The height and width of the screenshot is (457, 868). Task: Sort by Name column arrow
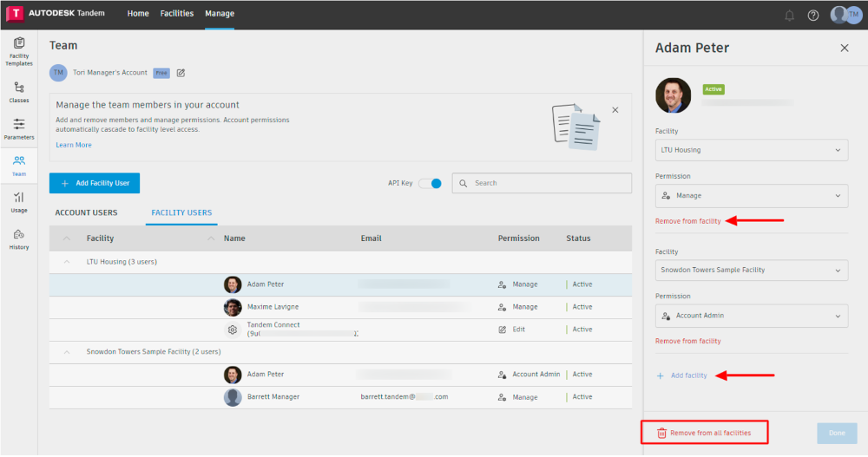coord(210,238)
